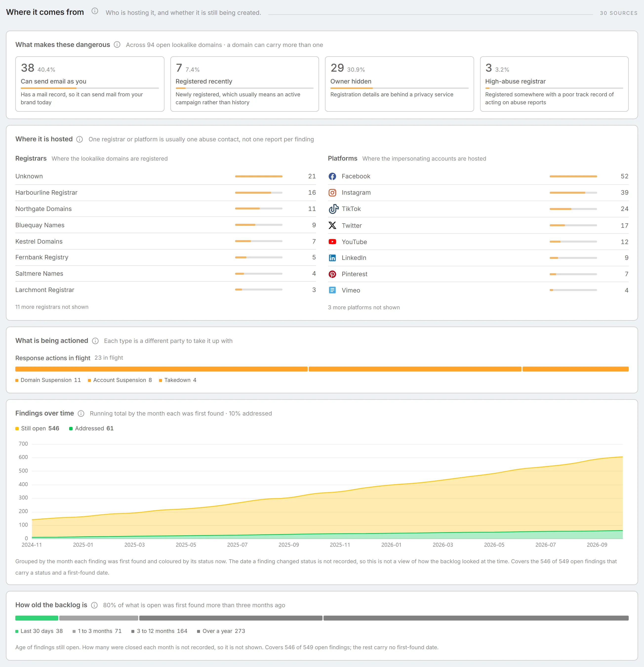Click info icon next to 'Findings over time'
The width and height of the screenshot is (644, 667).
81,414
